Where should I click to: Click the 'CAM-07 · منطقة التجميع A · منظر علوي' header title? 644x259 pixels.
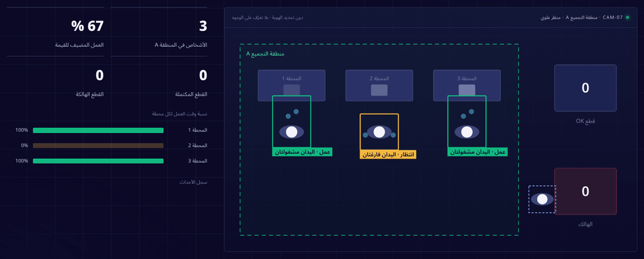(x=582, y=18)
